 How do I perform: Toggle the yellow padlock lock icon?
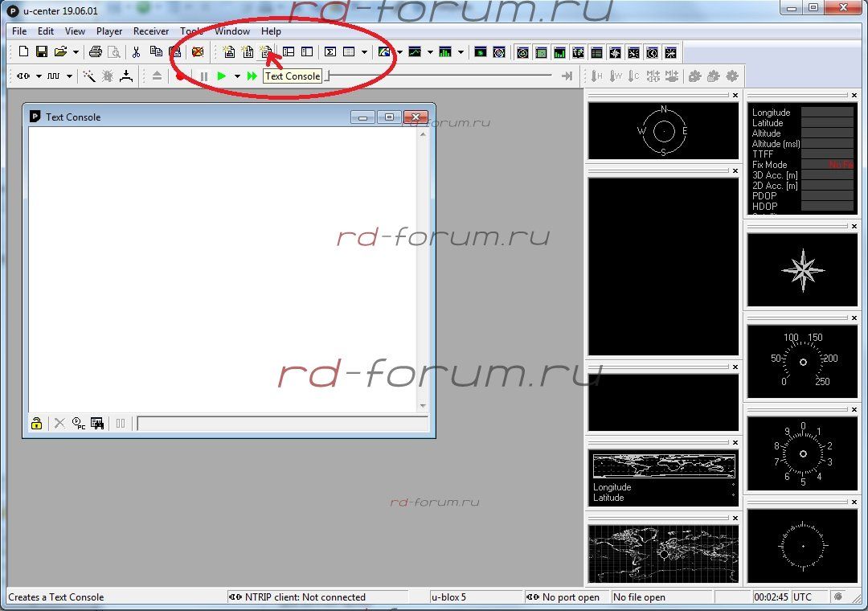pos(36,424)
